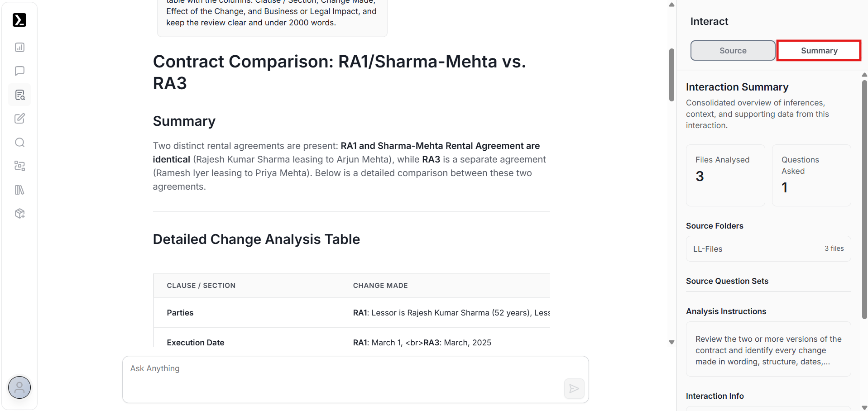Open the library books icon in the sidebar

19,190
